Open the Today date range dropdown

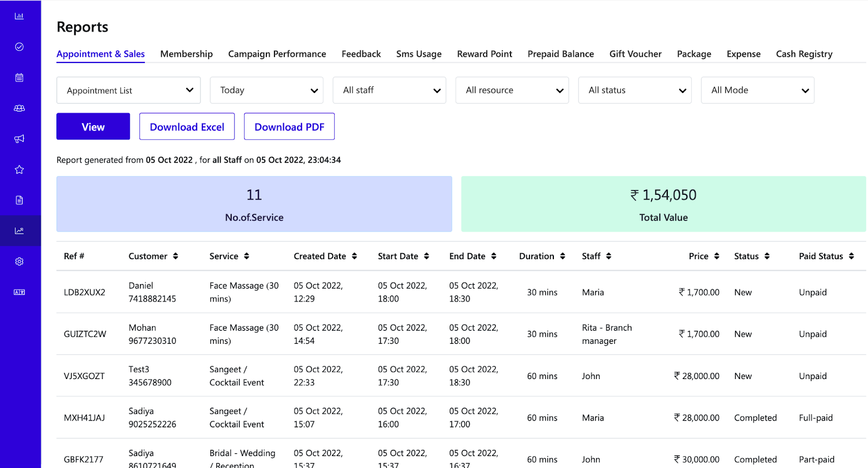266,90
